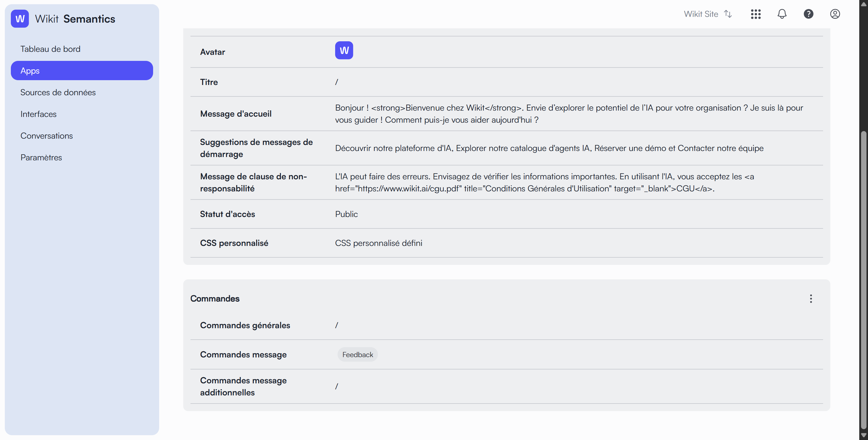Click the "Titre" row label
Screen dimensions: 868x440
click(209, 82)
